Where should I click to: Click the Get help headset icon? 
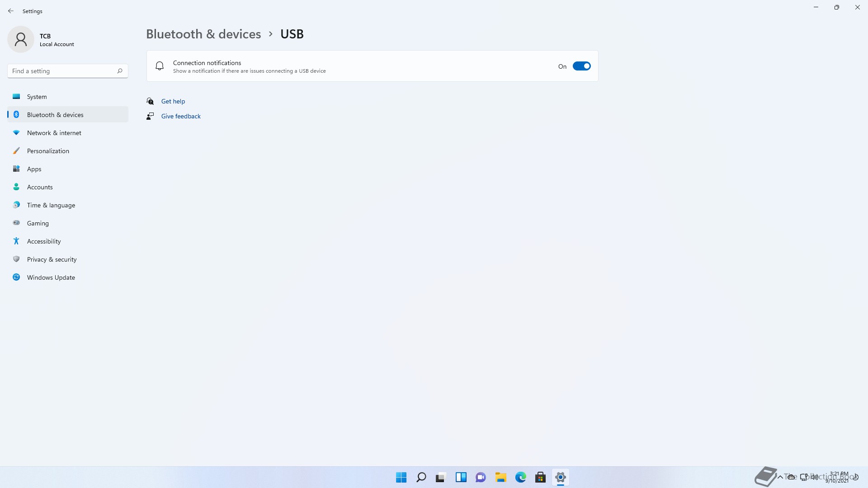150,101
